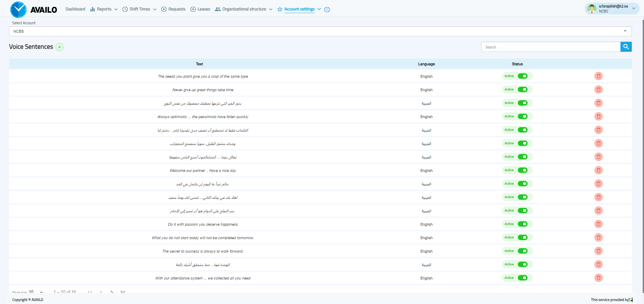
Task: Delete 'The seeds you plant' sentence
Action: (x=598, y=76)
